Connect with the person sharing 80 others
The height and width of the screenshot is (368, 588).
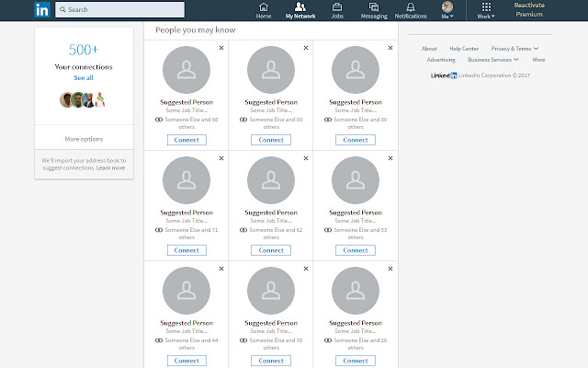356,140
